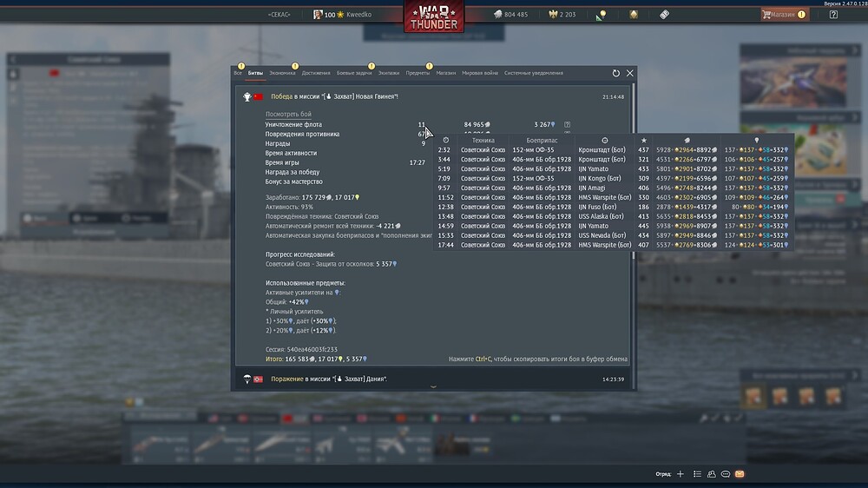Image resolution: width=868 pixels, height=488 pixels.
Task: Expand the Поражение в миссии Дания entry
Action: (x=433, y=379)
